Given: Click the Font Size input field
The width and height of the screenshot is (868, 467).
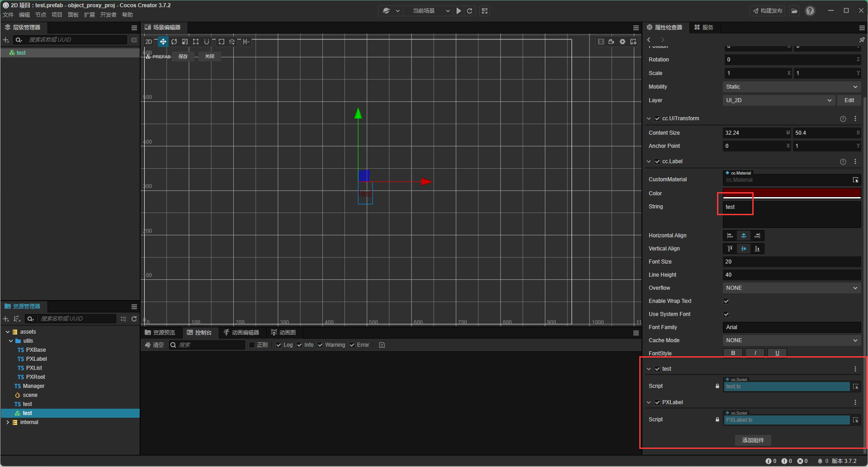Looking at the screenshot, I should (x=792, y=262).
